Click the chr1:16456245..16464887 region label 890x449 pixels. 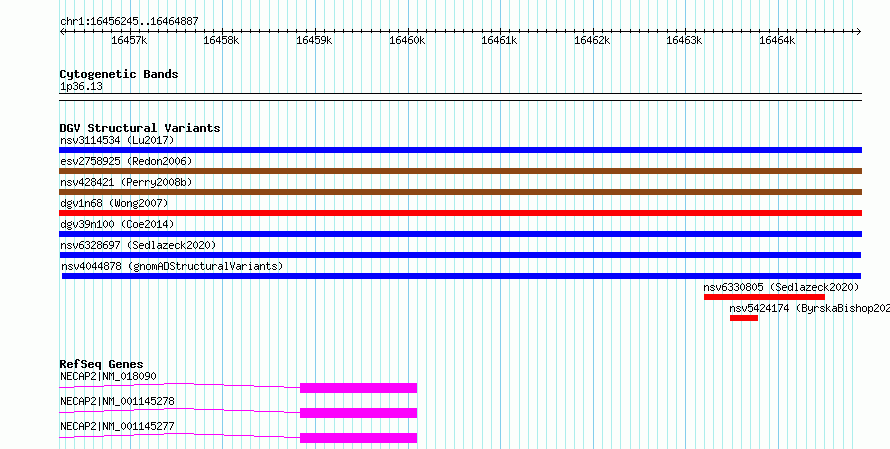pos(129,22)
